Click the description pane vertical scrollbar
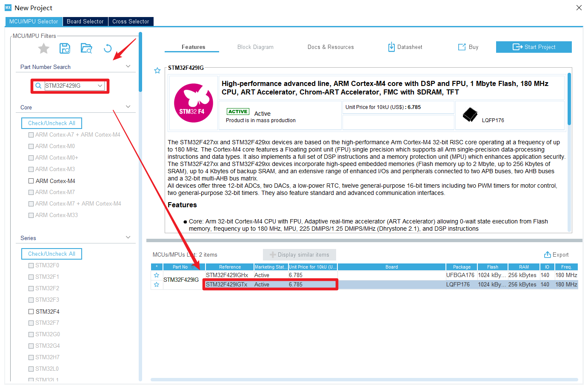This screenshot has width=588, height=389. pyautogui.click(x=569, y=99)
